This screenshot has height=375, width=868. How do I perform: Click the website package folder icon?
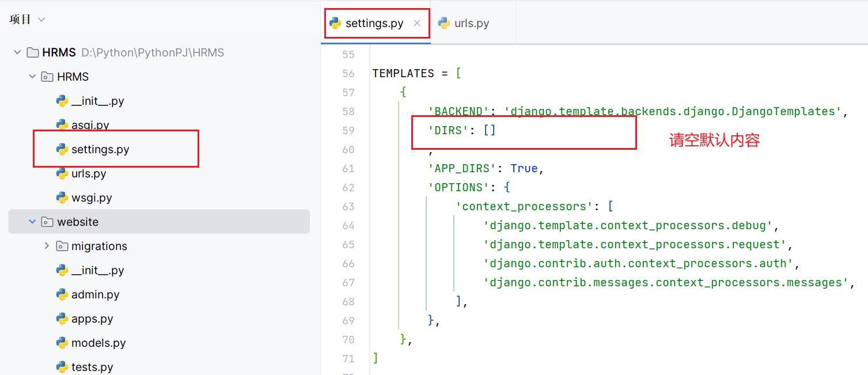click(47, 222)
